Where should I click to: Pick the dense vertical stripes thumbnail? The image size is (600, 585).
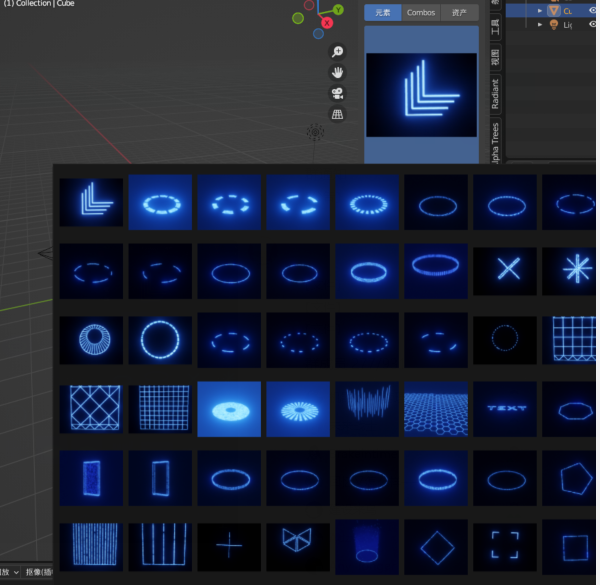91,547
